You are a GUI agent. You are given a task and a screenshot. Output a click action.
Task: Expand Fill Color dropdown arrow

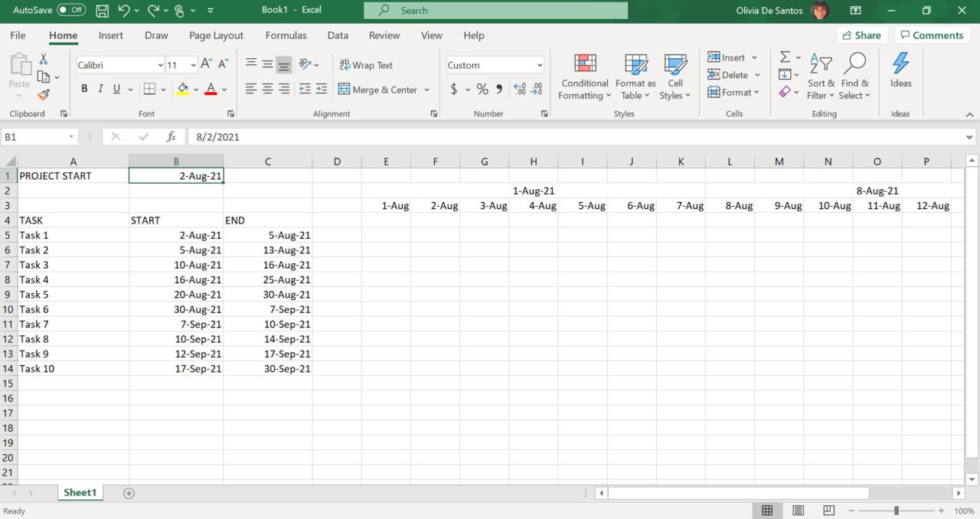pyautogui.click(x=196, y=90)
